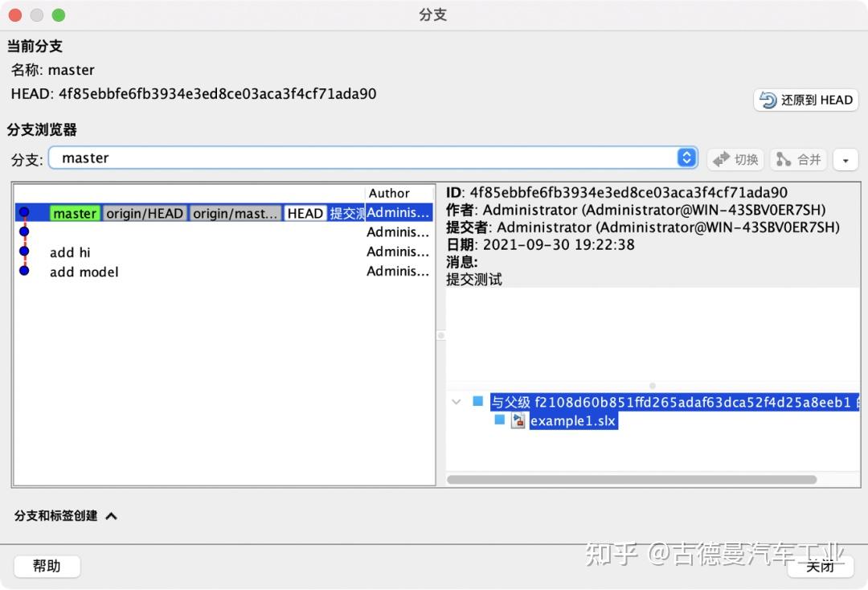This screenshot has width=868, height=590.
Task: Click the example1.slx Simulink file icon
Action: coord(518,420)
